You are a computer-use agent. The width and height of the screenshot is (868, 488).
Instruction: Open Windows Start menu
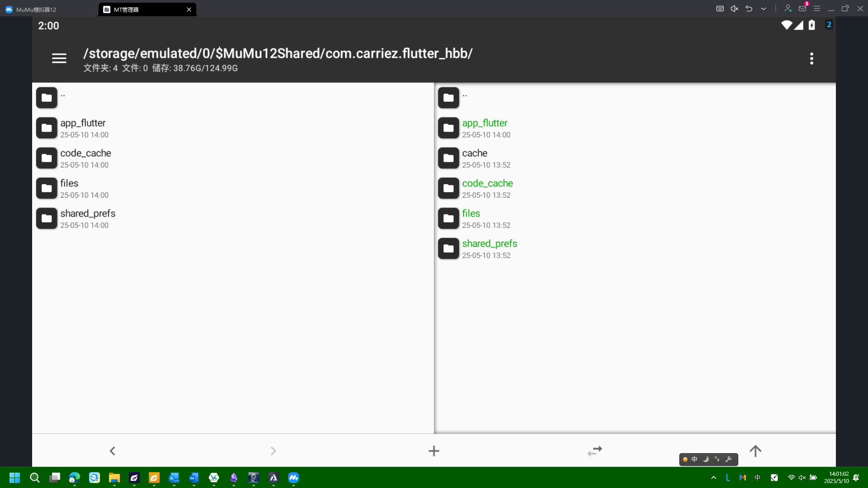point(14,478)
